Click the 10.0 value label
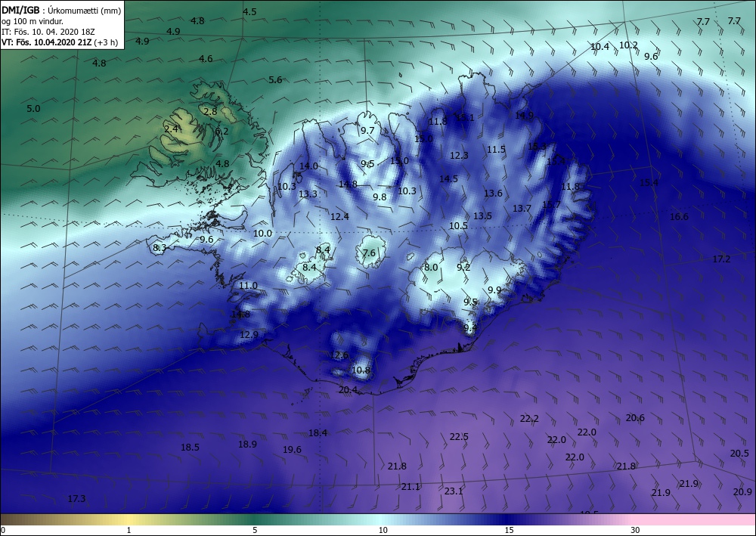Image resolution: width=756 pixels, height=536 pixels. 263,234
